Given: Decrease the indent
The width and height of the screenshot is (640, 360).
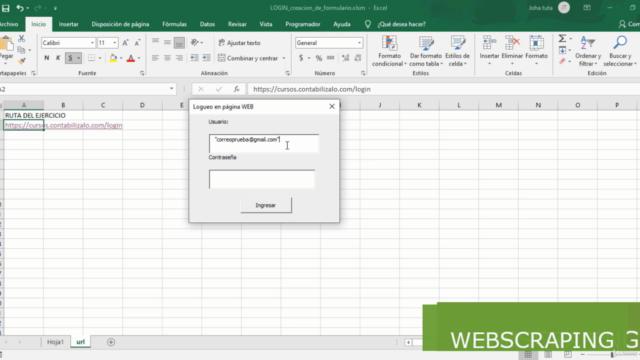Looking at the screenshot, I should tap(194, 58).
